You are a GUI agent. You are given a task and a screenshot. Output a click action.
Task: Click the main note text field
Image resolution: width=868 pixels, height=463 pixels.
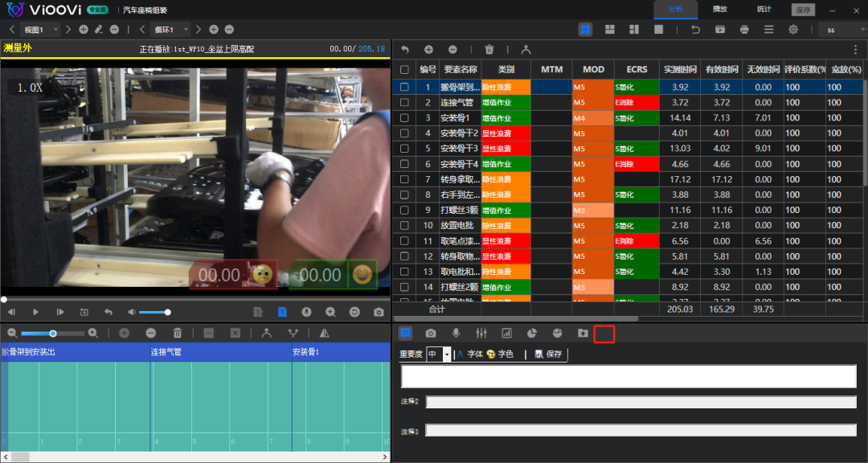tap(628, 377)
